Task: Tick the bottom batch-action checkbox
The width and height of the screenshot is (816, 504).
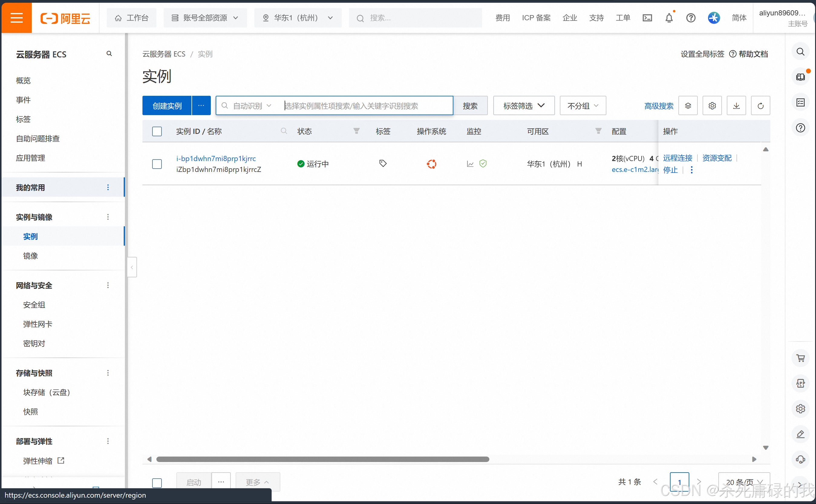Action: click(x=157, y=483)
